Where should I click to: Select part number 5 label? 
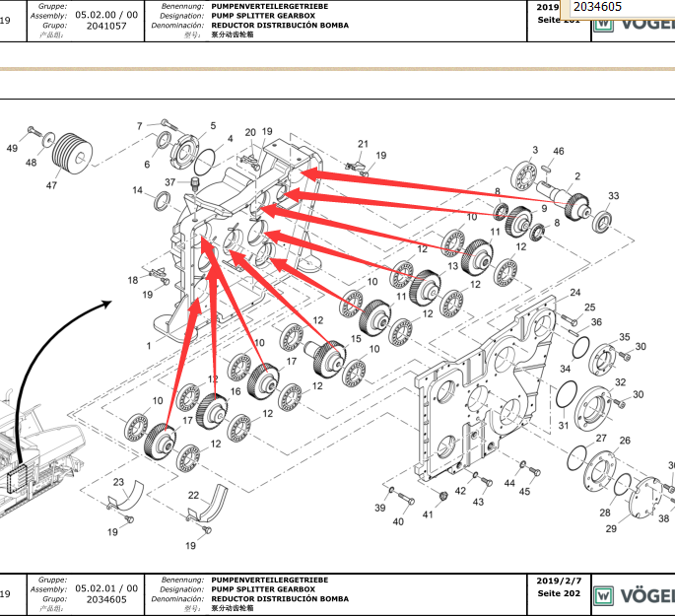tap(213, 126)
